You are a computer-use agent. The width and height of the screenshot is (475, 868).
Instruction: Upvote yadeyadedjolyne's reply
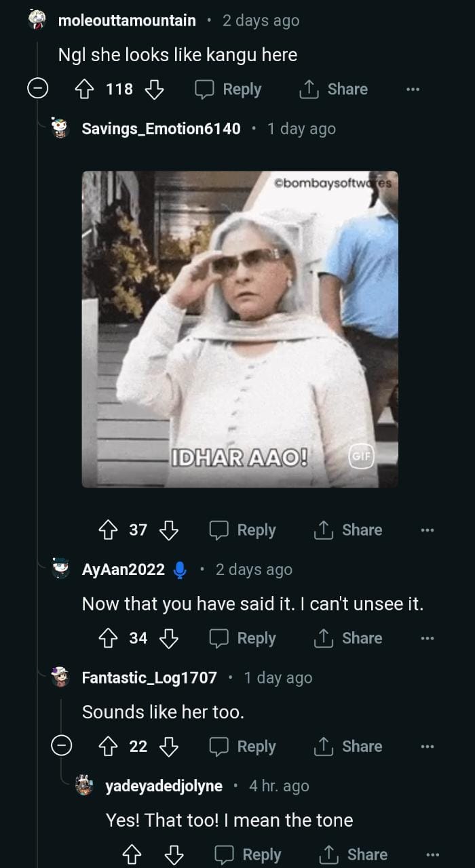132,855
